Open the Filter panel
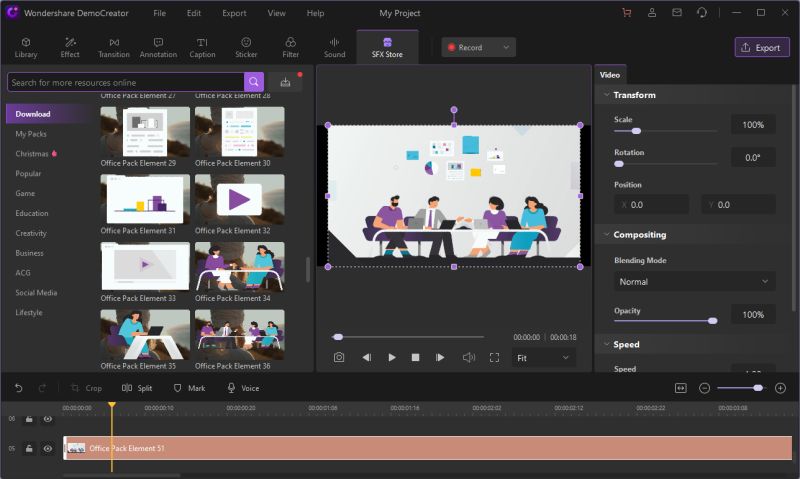The width and height of the screenshot is (800, 479). point(290,48)
